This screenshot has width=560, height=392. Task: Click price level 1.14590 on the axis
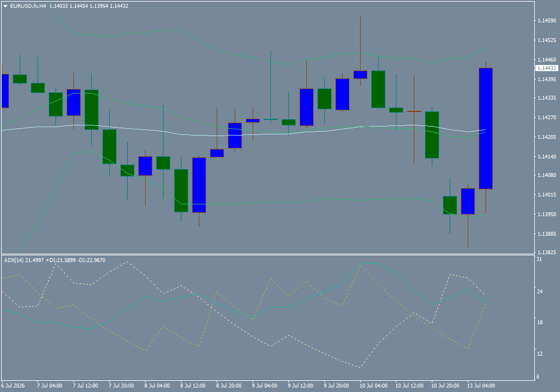[x=547, y=21]
